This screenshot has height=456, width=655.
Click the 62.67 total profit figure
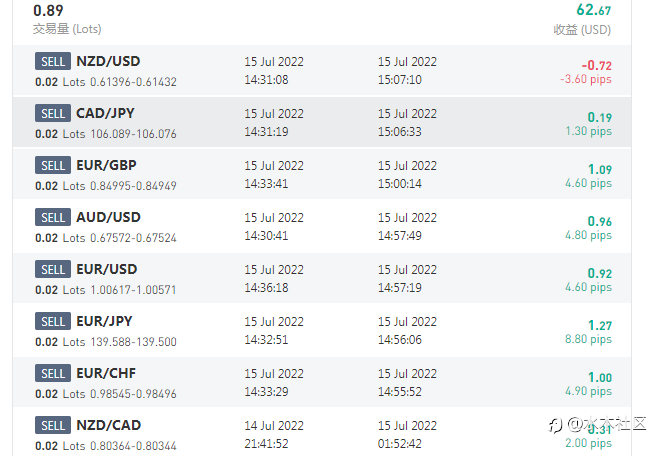(593, 10)
